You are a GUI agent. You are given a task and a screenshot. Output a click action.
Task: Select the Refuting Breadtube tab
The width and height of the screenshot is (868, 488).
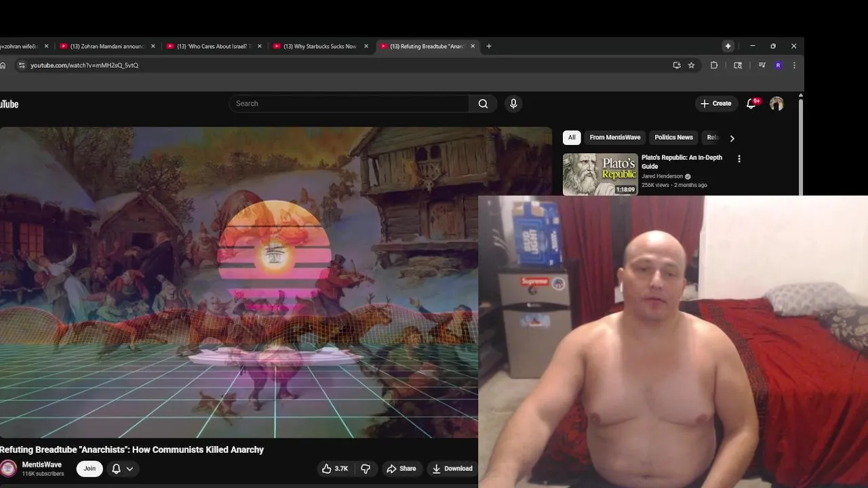coord(427,46)
